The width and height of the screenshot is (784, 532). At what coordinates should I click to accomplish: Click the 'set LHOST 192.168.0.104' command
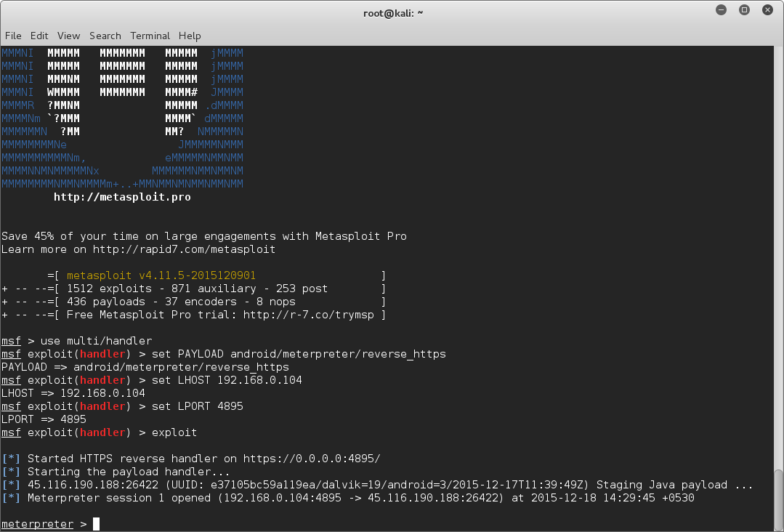227,380
